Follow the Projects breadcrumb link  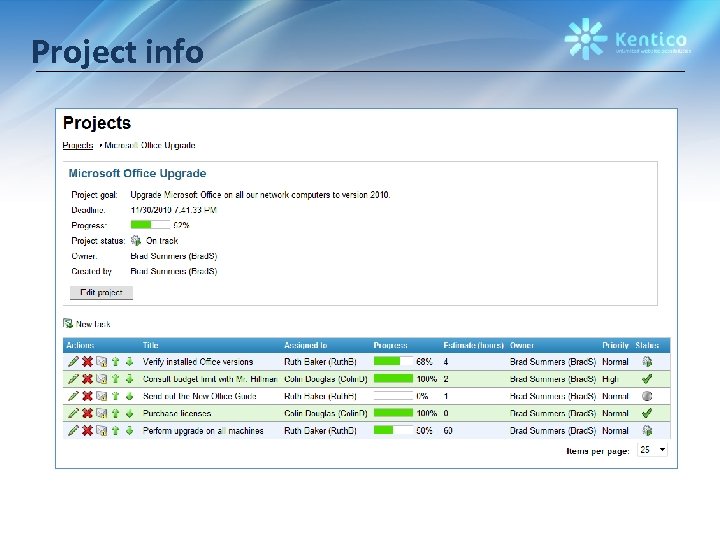point(78,145)
